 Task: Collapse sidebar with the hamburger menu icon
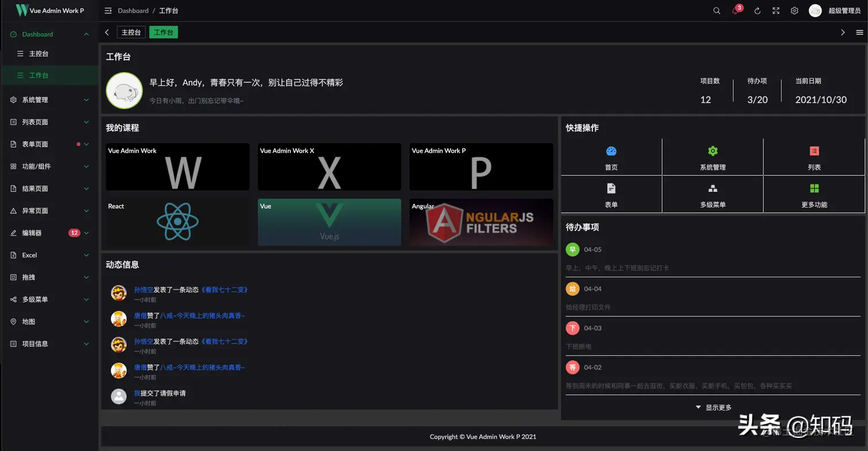pos(108,11)
